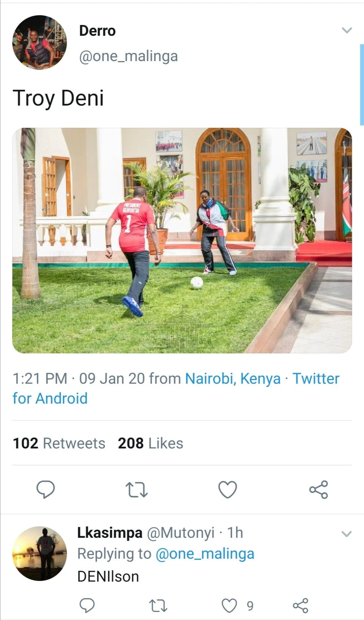Viewport: 364px width, 620px height.
Task: Open options chevron on Lkasimpa's reply
Action: click(346, 534)
